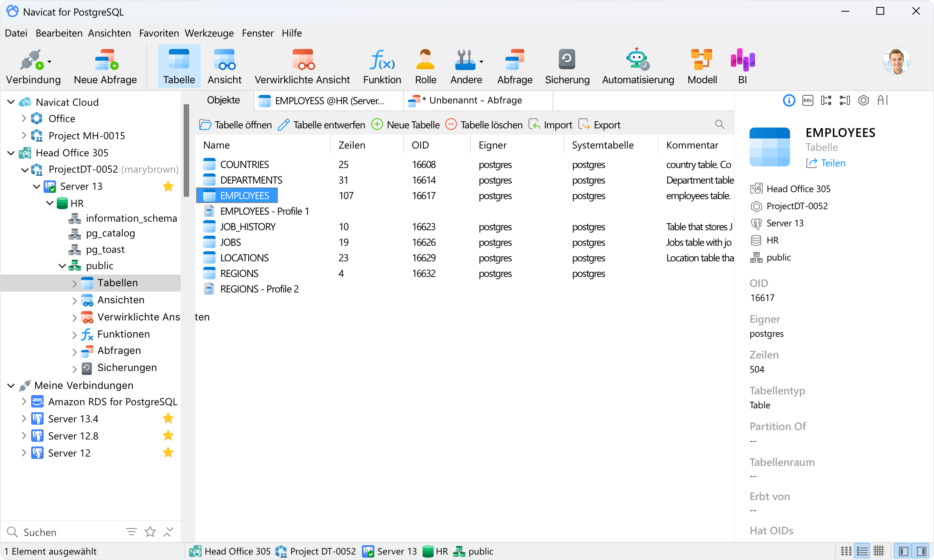The image size is (934, 560).
Task: Switch to list view in status bar
Action: tap(846, 551)
